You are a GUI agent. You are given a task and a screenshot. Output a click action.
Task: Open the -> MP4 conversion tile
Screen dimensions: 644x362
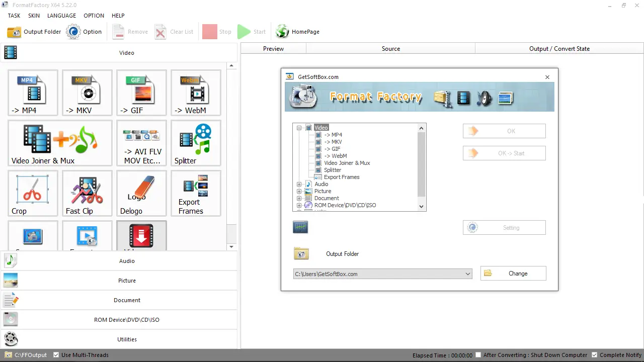point(33,93)
